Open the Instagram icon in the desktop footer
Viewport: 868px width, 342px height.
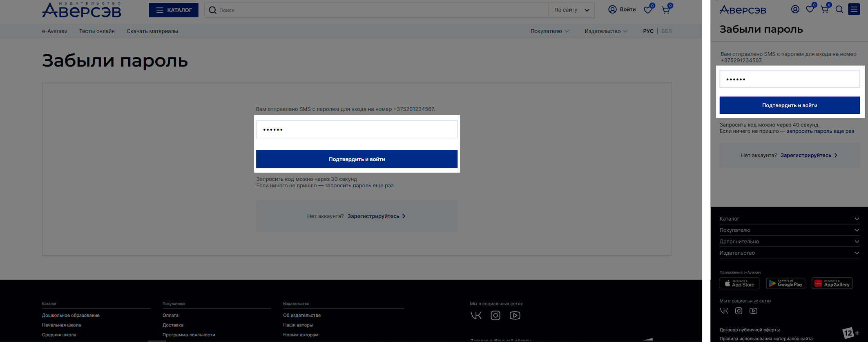pos(495,315)
